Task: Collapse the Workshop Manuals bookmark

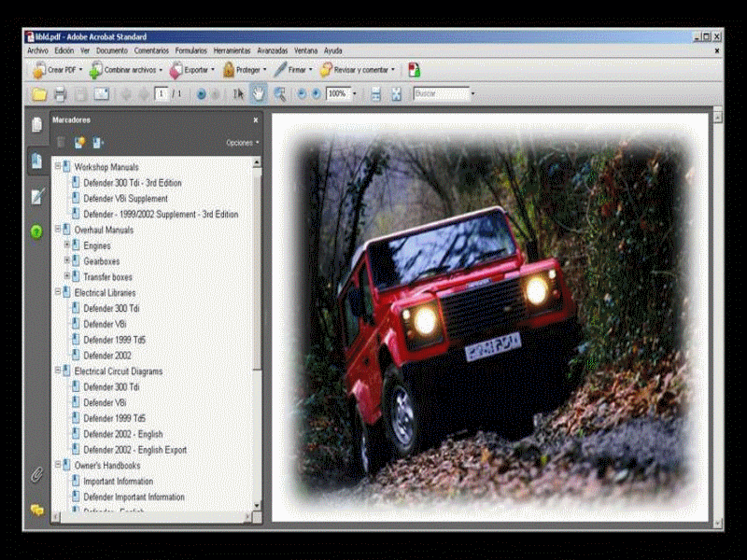Action: 58,166
